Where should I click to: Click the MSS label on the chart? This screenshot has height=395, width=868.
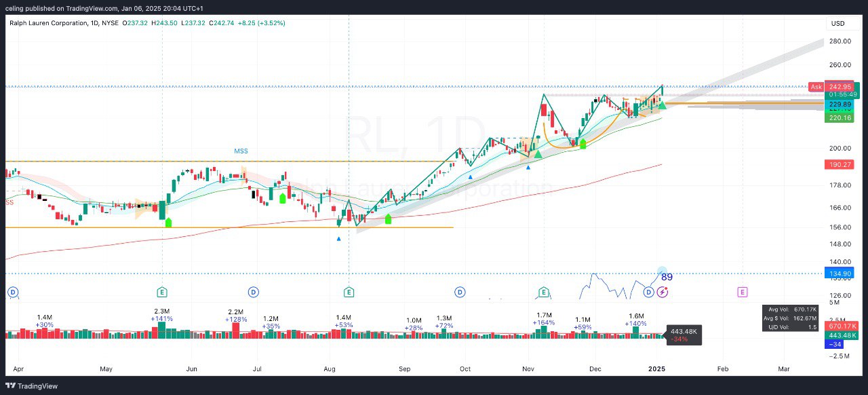click(x=241, y=151)
